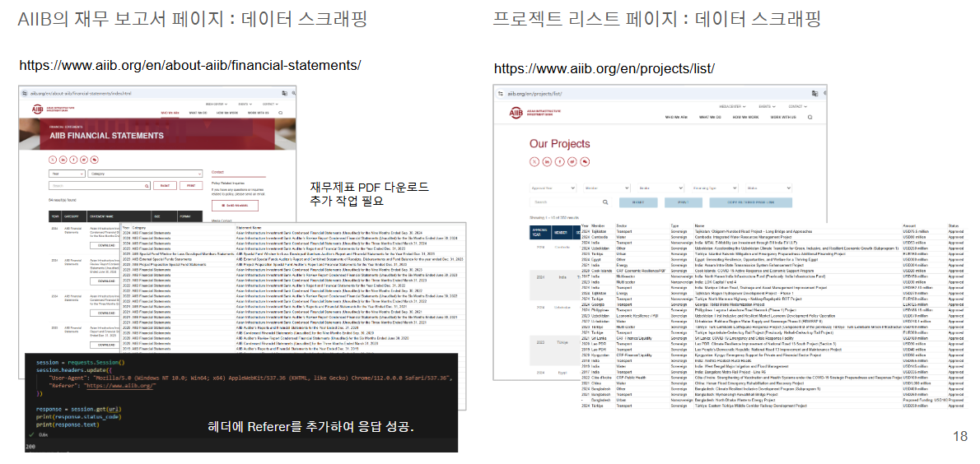This screenshot has height=464, width=980.
Task: Select WHO WE ARE in projects page navigation
Action: pyautogui.click(x=676, y=118)
